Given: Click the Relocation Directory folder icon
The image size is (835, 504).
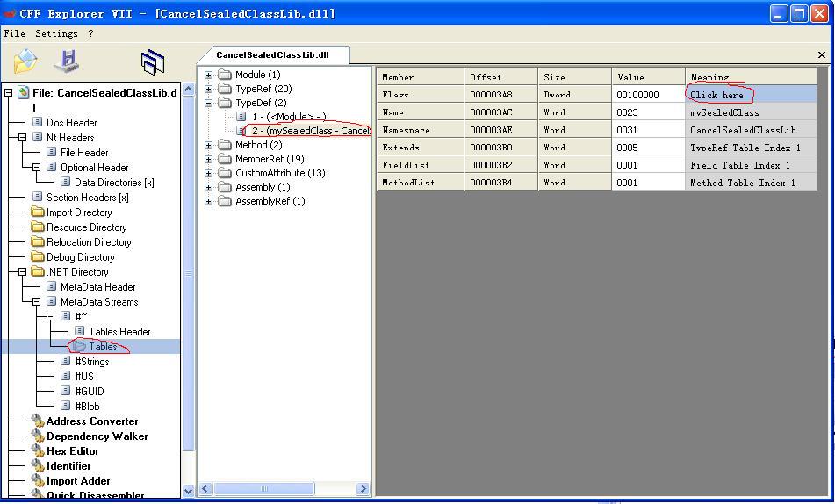Looking at the screenshot, I should pyautogui.click(x=37, y=241).
